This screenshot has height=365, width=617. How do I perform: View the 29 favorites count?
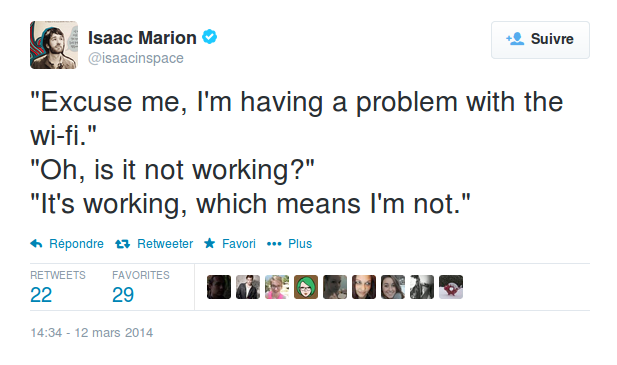(x=123, y=295)
